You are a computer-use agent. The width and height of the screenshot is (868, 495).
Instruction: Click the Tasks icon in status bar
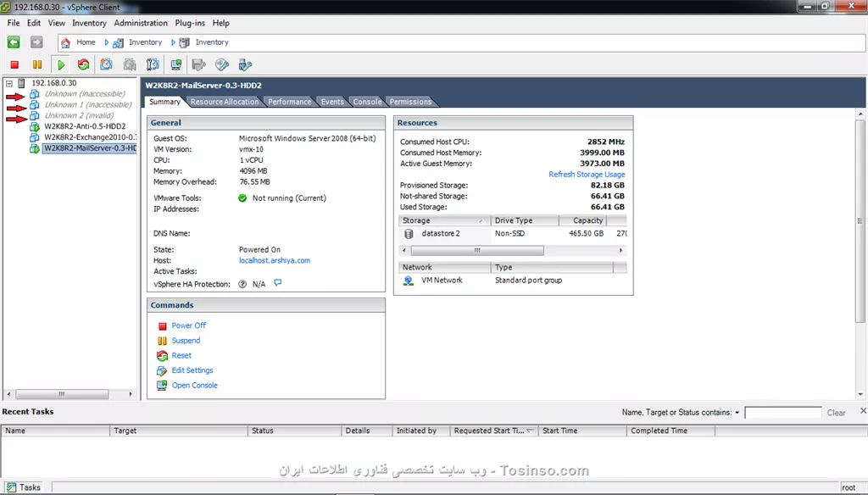(x=11, y=487)
